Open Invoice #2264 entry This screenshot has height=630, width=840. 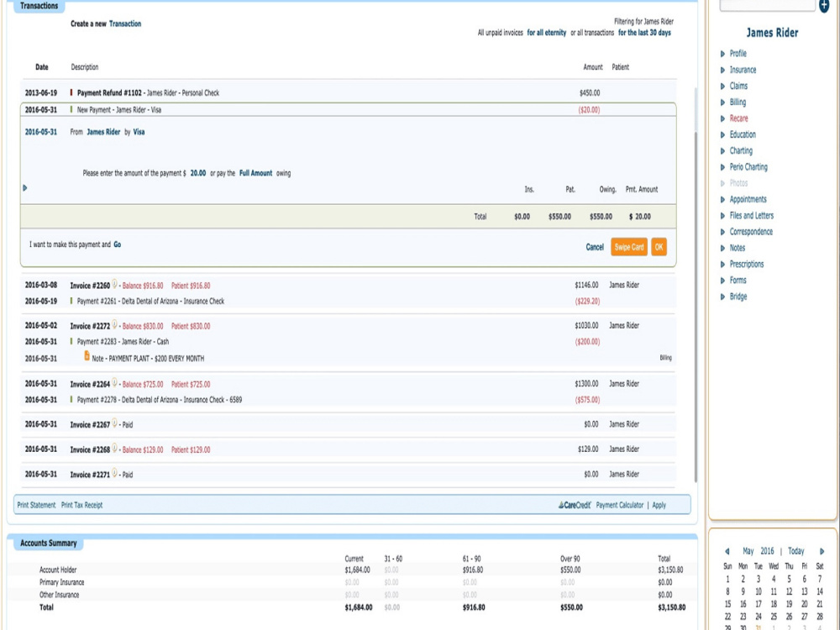pyautogui.click(x=90, y=384)
